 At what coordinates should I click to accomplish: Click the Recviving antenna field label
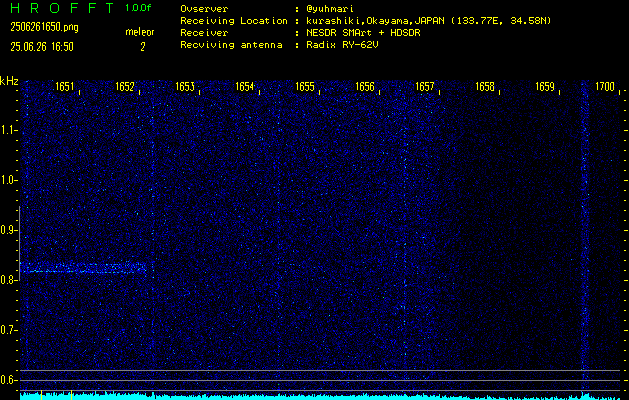pos(231,45)
